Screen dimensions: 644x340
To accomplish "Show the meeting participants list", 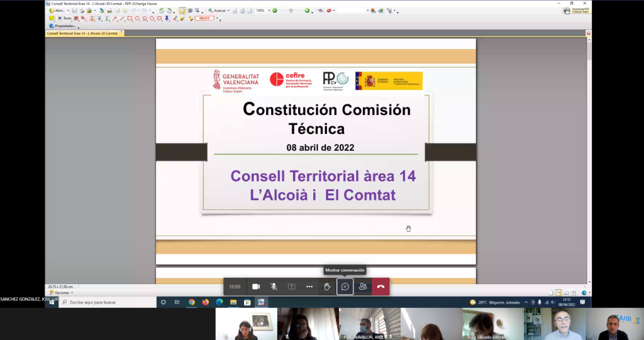I will click(x=363, y=287).
